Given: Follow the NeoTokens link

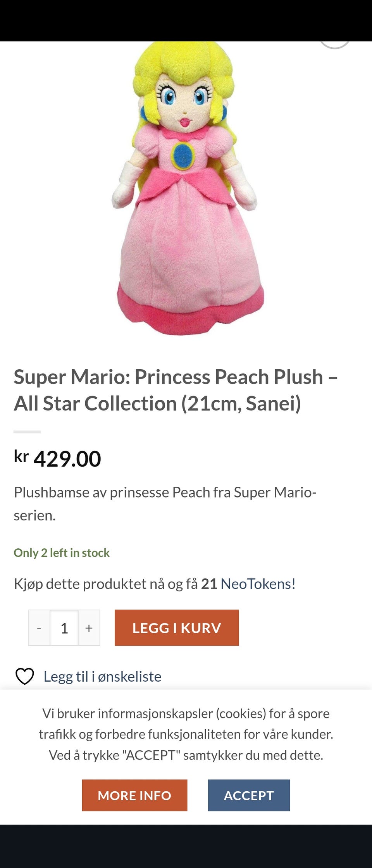Looking at the screenshot, I should click(x=258, y=584).
